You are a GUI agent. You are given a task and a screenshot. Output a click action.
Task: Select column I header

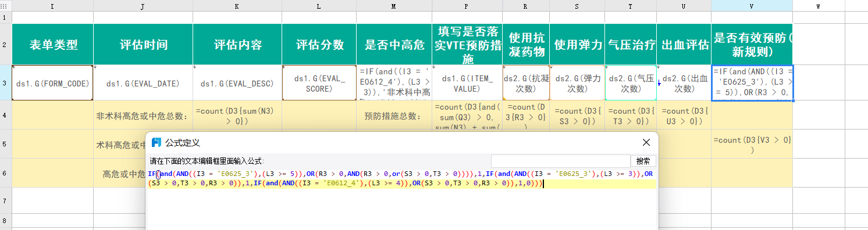click(53, 6)
